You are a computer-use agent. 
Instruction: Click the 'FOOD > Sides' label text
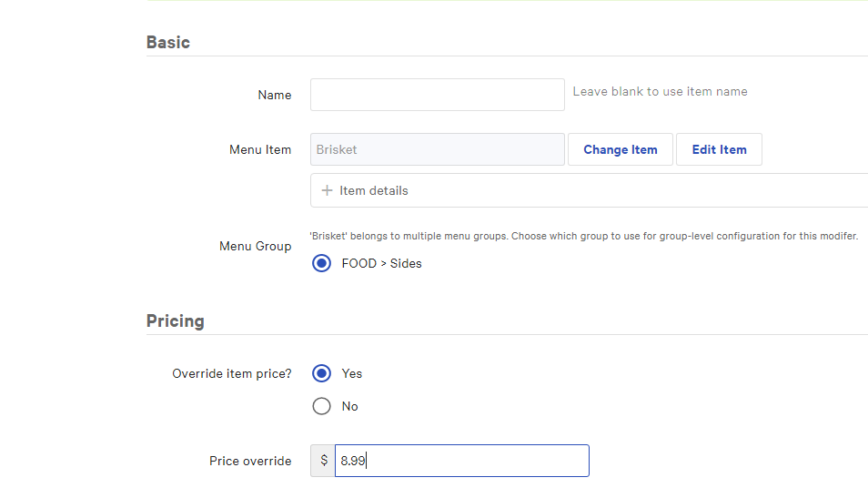pyautogui.click(x=381, y=263)
